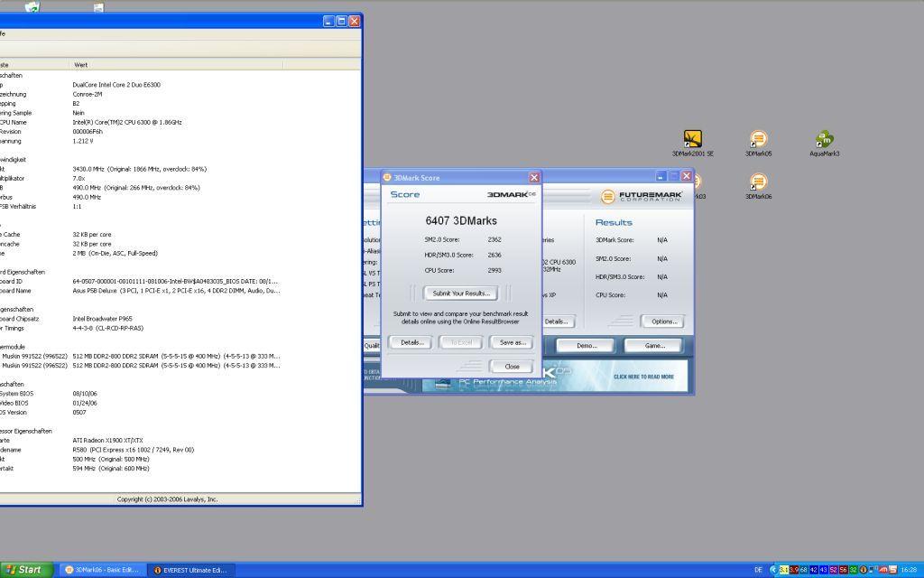Click the Game button in 3DMark06

[654, 346]
